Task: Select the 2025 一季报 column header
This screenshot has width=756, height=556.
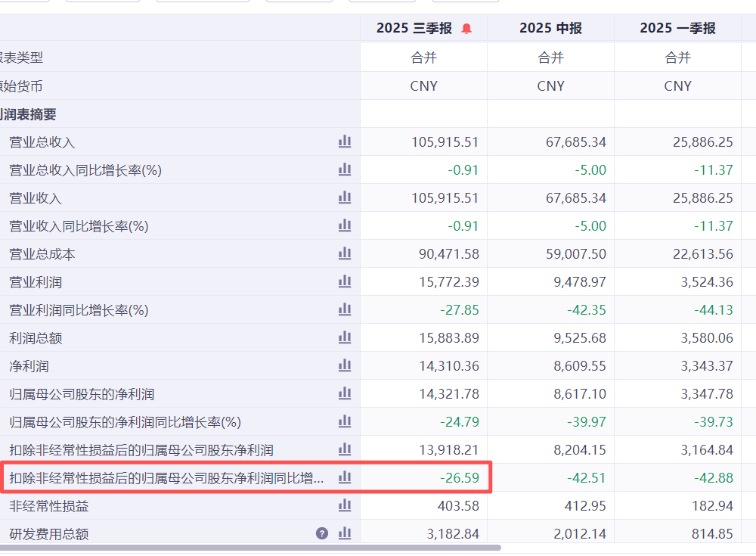Action: click(x=677, y=28)
